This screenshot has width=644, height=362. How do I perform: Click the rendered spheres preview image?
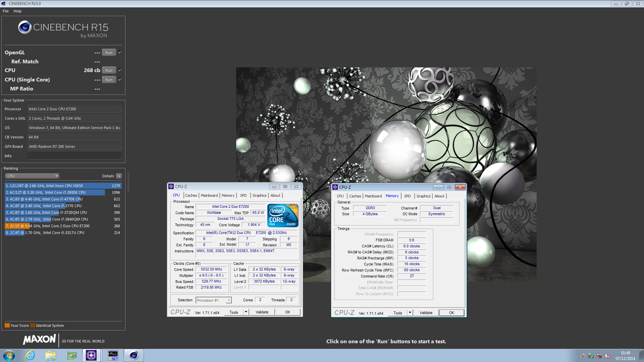(386, 174)
